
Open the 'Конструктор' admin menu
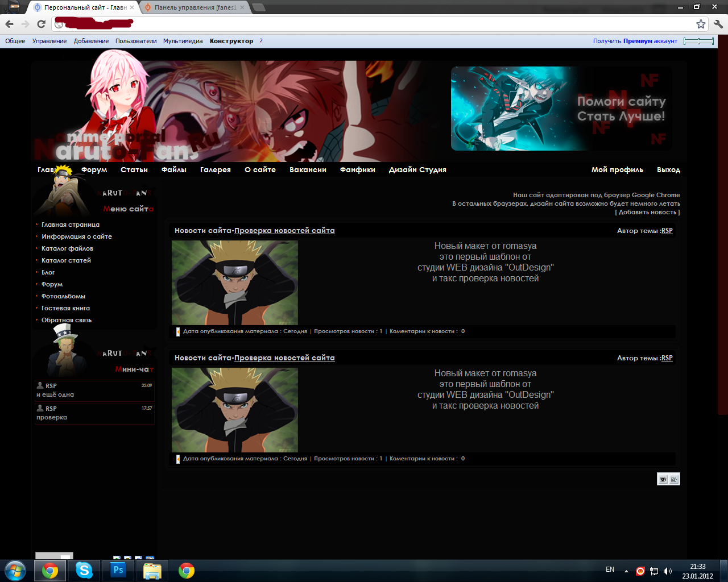pyautogui.click(x=231, y=41)
